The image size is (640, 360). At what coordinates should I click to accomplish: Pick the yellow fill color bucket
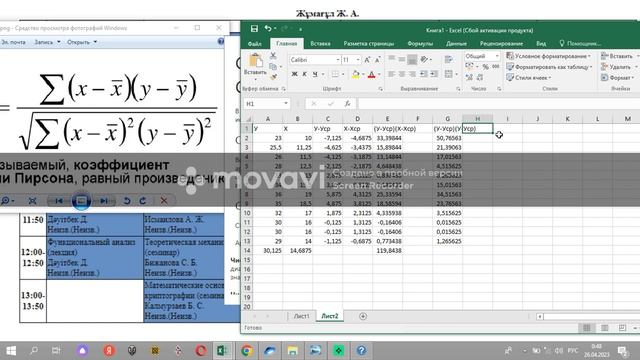click(x=356, y=74)
